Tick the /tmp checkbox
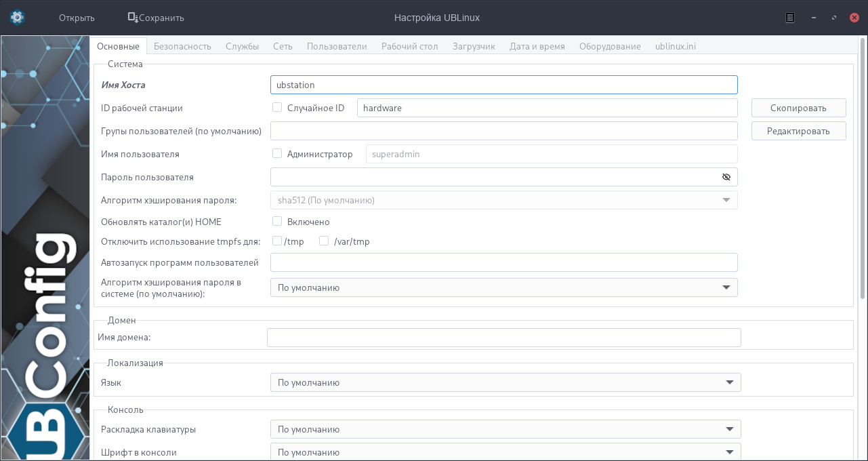 (277, 241)
